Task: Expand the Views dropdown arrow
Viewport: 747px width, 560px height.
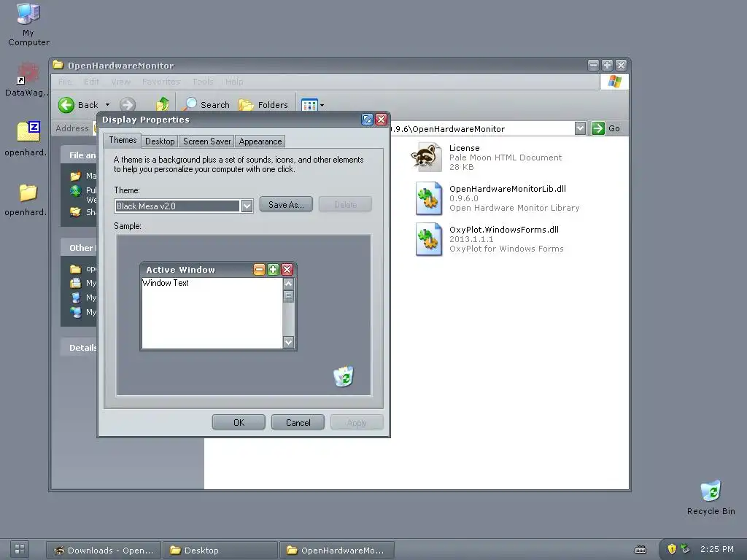Action: click(x=322, y=105)
